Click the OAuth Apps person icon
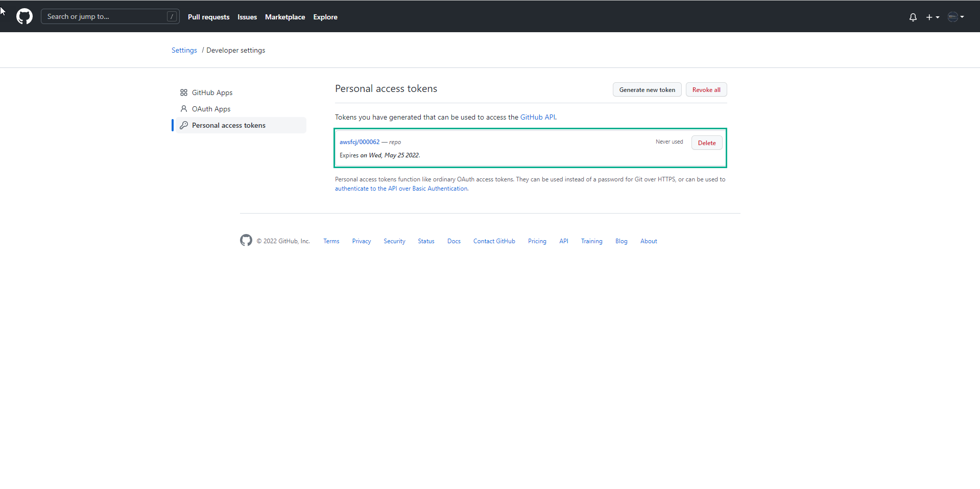The width and height of the screenshot is (980, 489). 184,109
